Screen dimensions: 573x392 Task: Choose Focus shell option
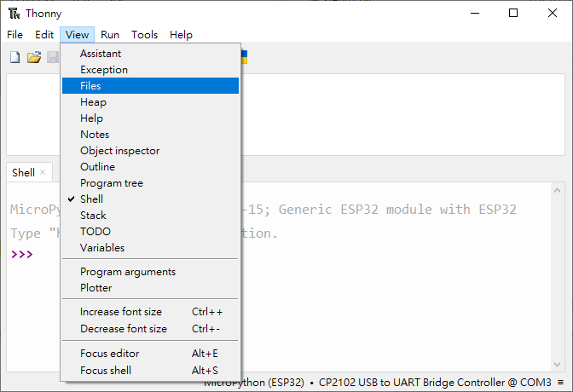coord(150,370)
